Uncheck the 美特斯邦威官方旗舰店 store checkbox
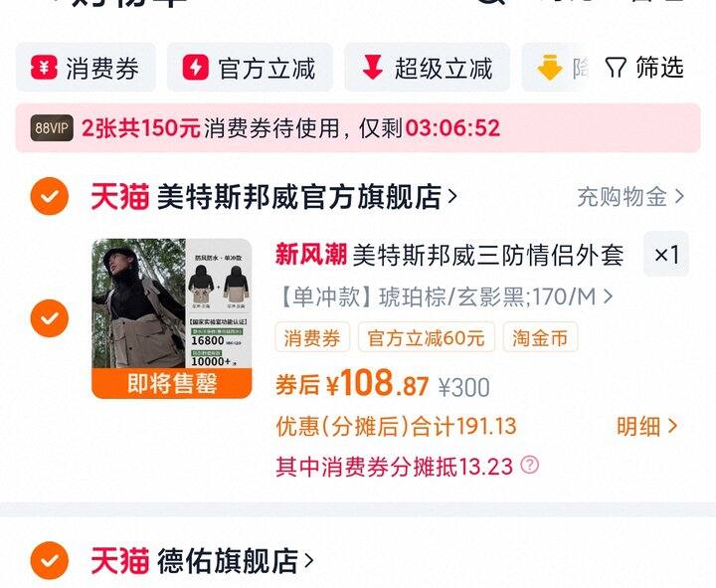716x588 pixels. coord(50,196)
